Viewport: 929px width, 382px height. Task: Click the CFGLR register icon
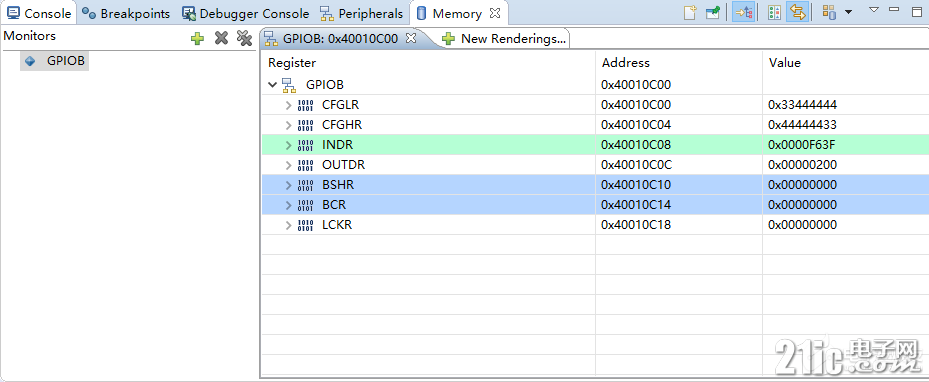pos(306,105)
